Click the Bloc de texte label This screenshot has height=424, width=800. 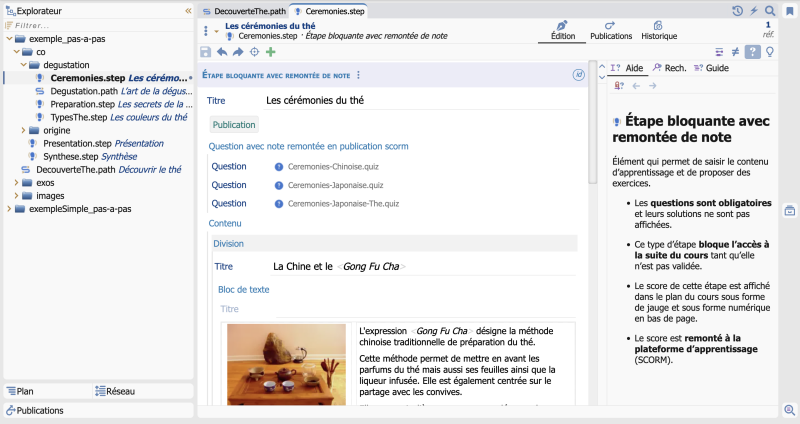243,289
